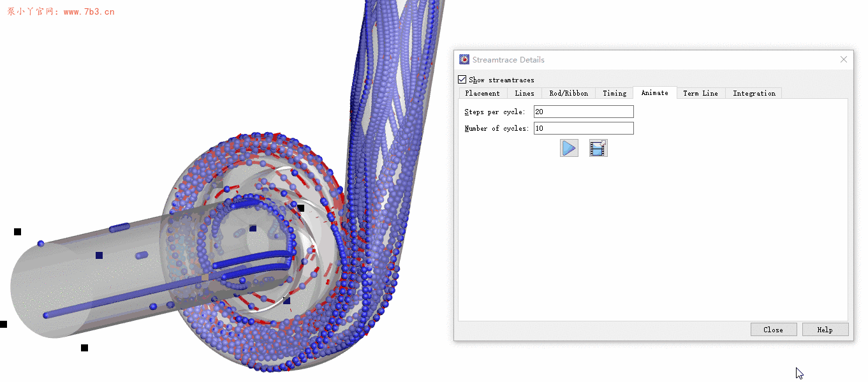Image resolution: width=868 pixels, height=382 pixels.
Task: Play the streamtrace animation on screen
Action: 569,148
